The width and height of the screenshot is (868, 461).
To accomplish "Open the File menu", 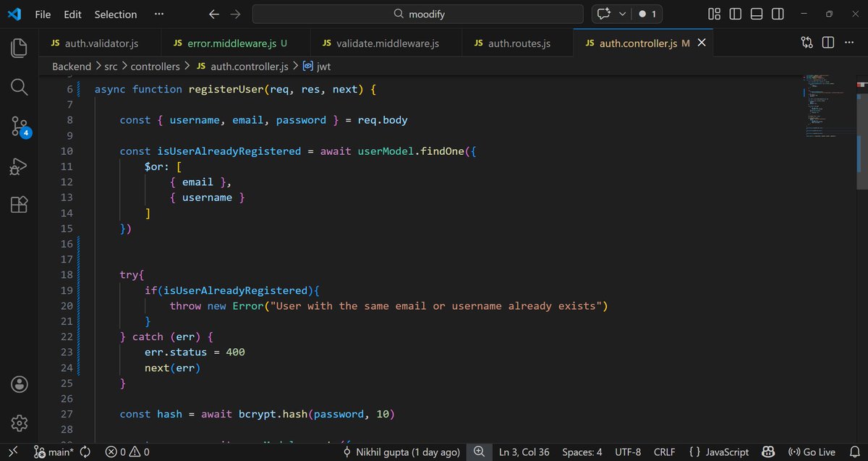I will (x=43, y=14).
